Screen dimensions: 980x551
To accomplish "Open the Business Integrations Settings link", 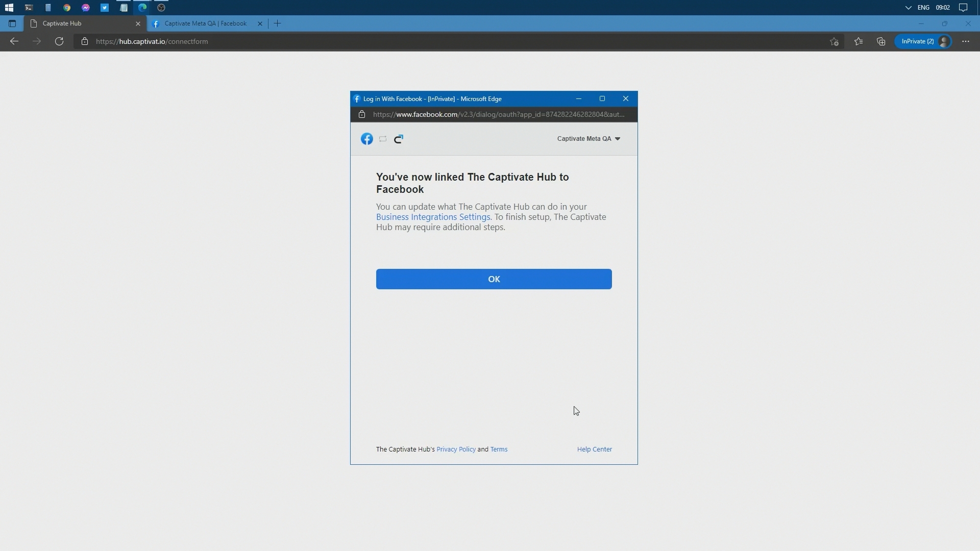I will pyautogui.click(x=433, y=217).
